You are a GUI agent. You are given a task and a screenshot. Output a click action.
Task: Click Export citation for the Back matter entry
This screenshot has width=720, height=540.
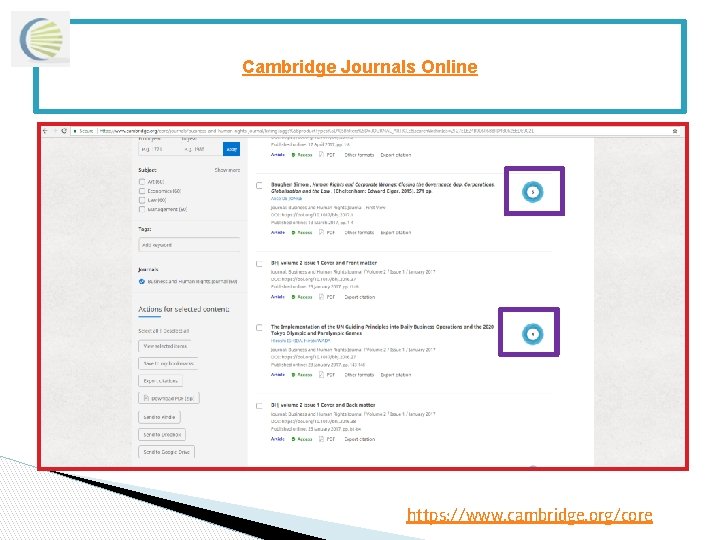(x=360, y=439)
